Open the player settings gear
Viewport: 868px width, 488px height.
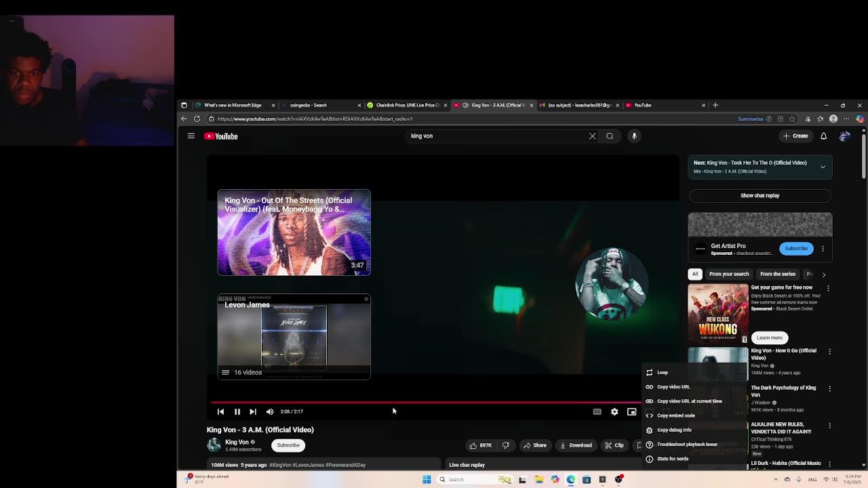tap(614, 411)
